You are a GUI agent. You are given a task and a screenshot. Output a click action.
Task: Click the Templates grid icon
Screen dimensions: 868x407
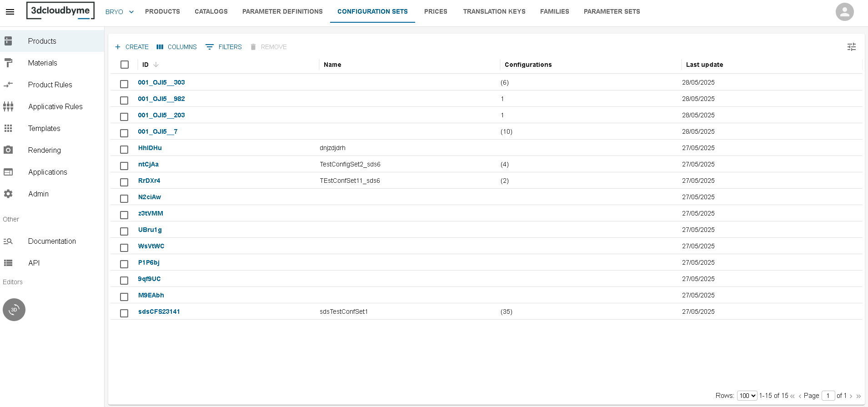(x=8, y=128)
